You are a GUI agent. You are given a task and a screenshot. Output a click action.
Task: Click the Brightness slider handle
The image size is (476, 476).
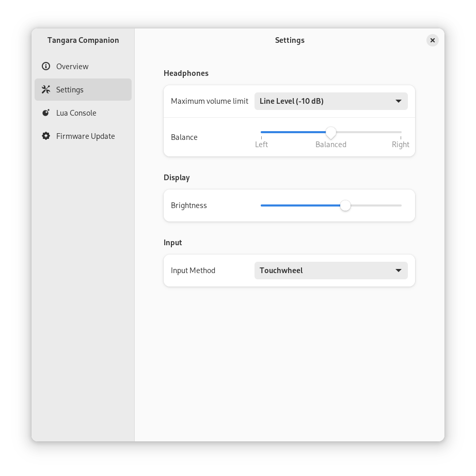point(345,205)
